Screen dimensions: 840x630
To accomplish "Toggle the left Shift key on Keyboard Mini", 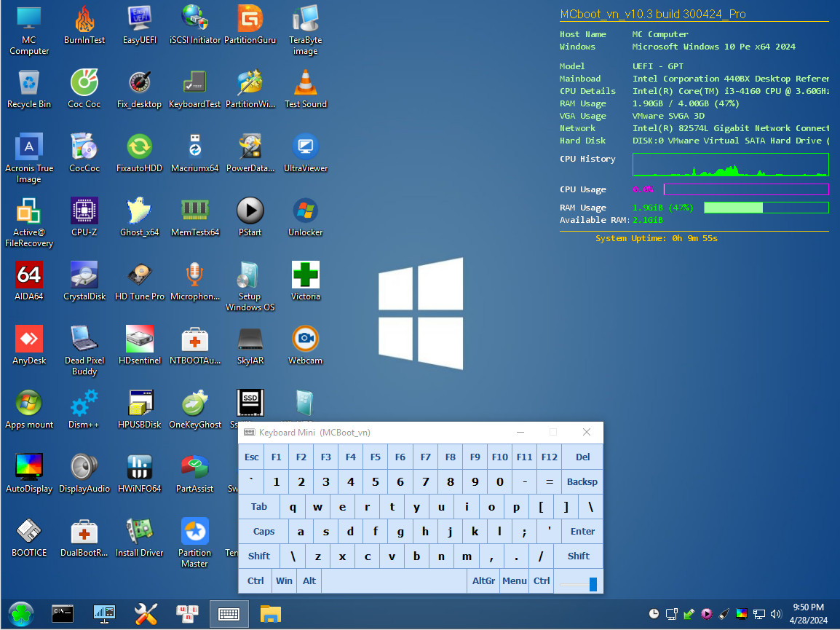I will point(258,556).
